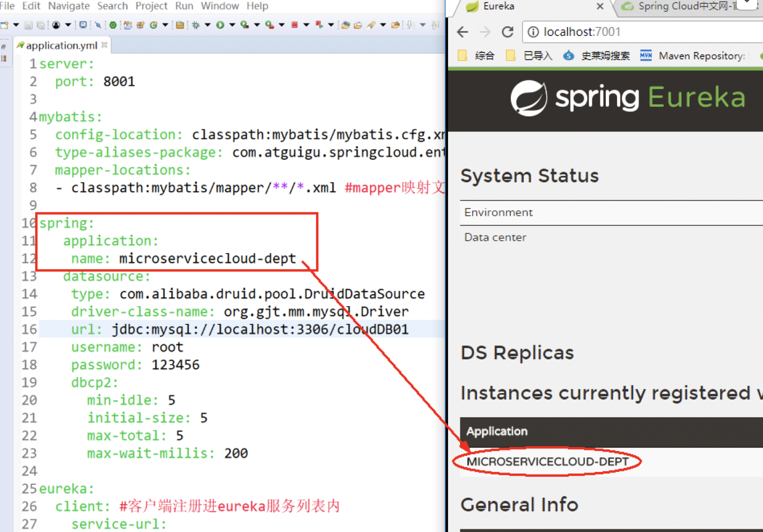Close the application.yml editor tab
763x532 pixels.
coord(104,45)
